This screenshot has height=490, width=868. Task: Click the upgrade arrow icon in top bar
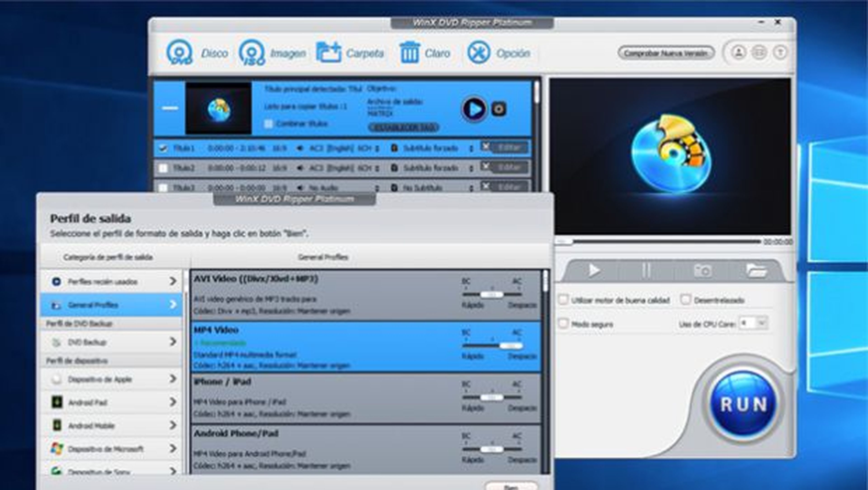pos(780,53)
